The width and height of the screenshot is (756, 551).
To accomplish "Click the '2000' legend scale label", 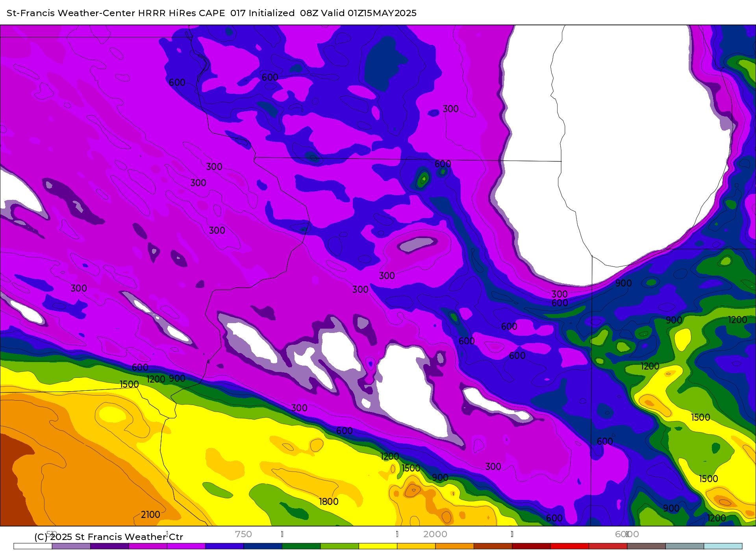I will (x=435, y=534).
